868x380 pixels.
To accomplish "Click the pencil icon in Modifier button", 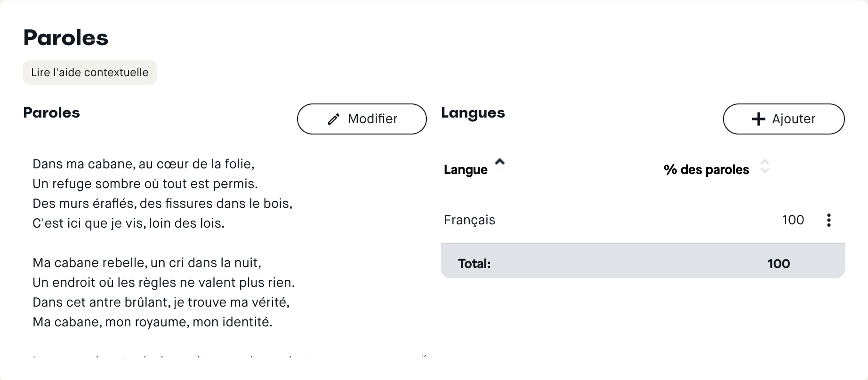I will pyautogui.click(x=333, y=119).
